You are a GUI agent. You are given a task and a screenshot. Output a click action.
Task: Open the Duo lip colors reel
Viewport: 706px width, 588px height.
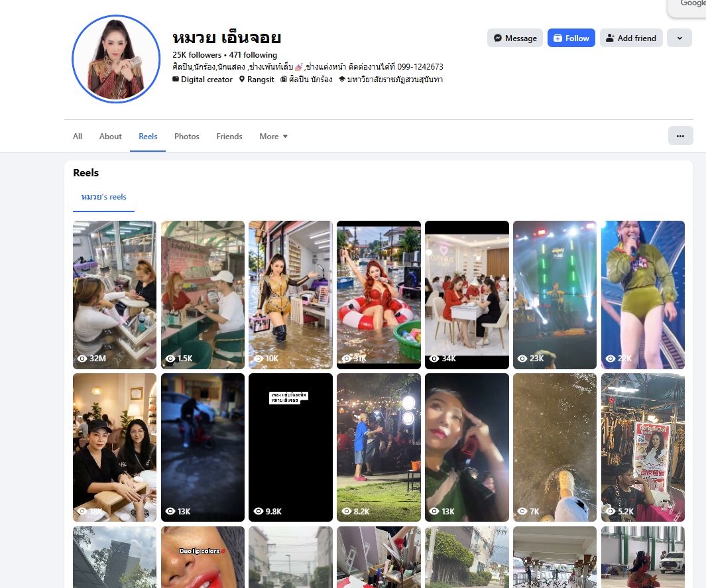pos(203,557)
